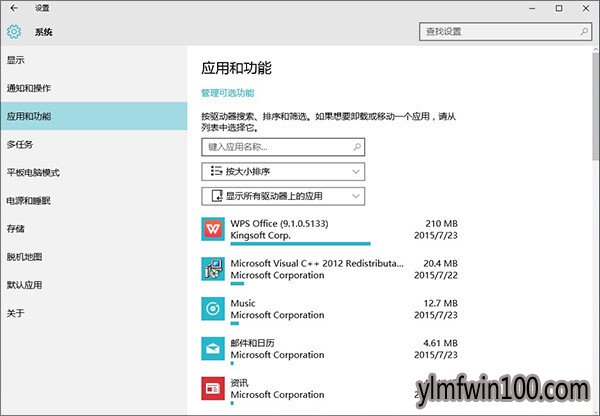Select 显示 in the sidebar
The image size is (600, 416).
(94, 60)
